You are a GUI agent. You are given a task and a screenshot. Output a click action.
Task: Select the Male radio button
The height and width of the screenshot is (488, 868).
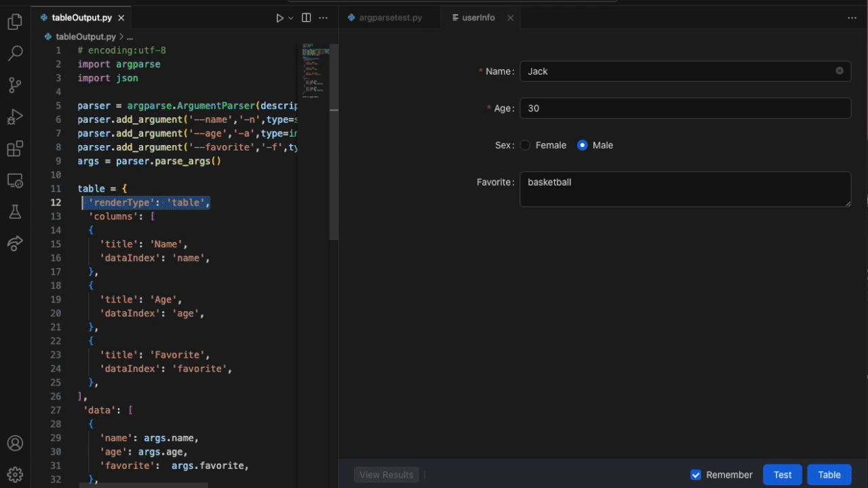point(582,145)
